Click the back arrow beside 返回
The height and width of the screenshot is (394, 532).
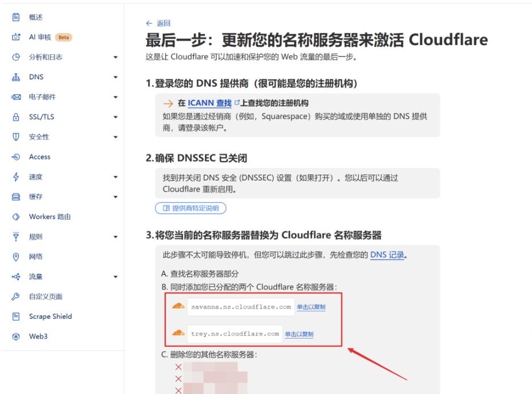pyautogui.click(x=149, y=23)
